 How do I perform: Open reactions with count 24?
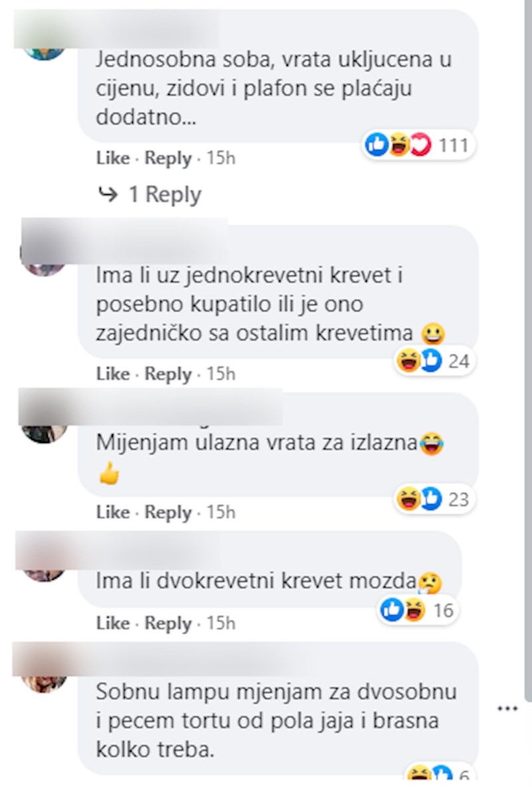click(x=434, y=361)
